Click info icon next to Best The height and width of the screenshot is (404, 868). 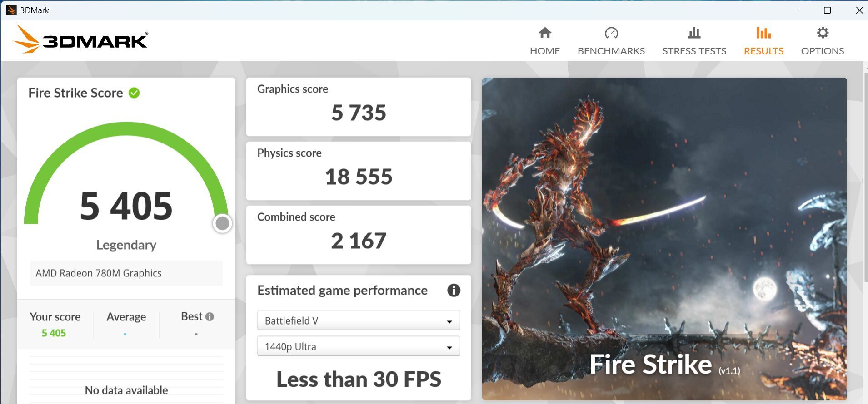[x=210, y=316]
